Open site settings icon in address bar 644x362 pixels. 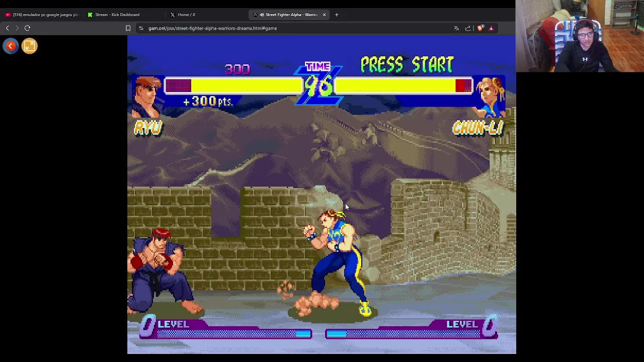[141, 28]
